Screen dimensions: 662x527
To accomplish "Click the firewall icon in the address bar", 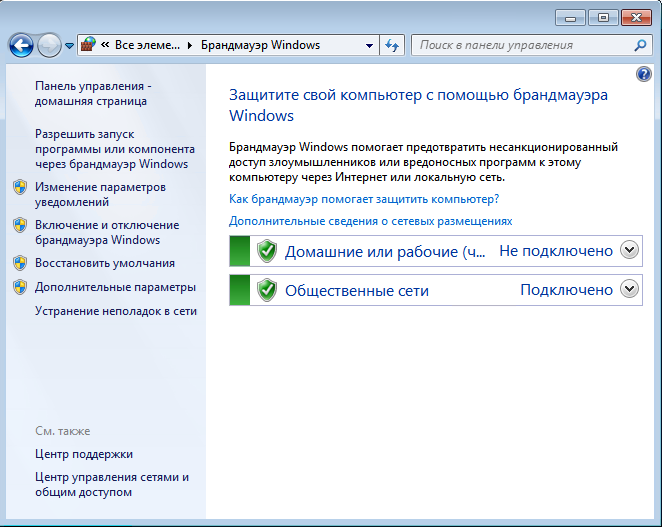I will pos(89,44).
